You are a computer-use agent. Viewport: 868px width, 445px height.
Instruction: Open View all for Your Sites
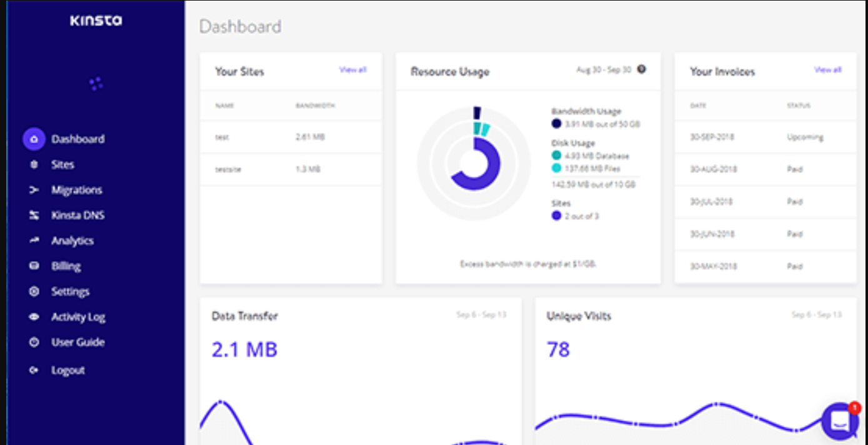click(x=352, y=70)
